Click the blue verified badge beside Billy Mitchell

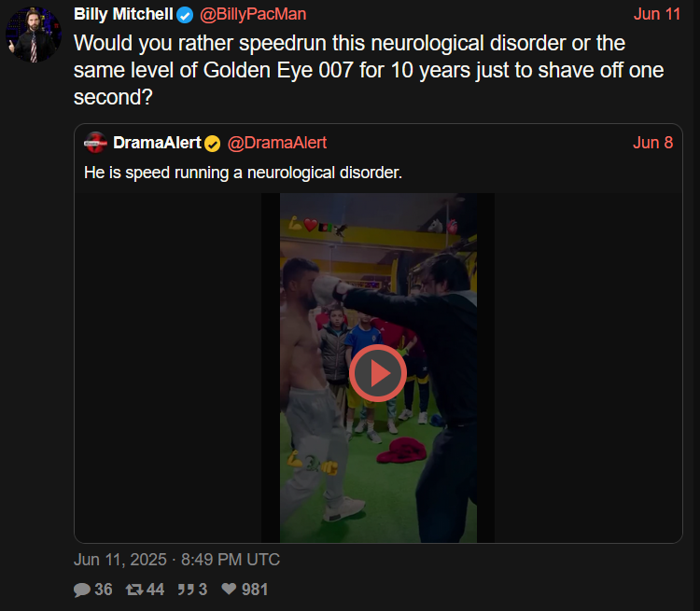coord(185,15)
